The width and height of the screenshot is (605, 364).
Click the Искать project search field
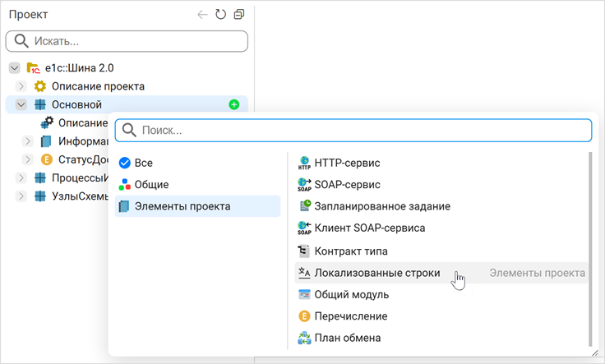pos(127,41)
